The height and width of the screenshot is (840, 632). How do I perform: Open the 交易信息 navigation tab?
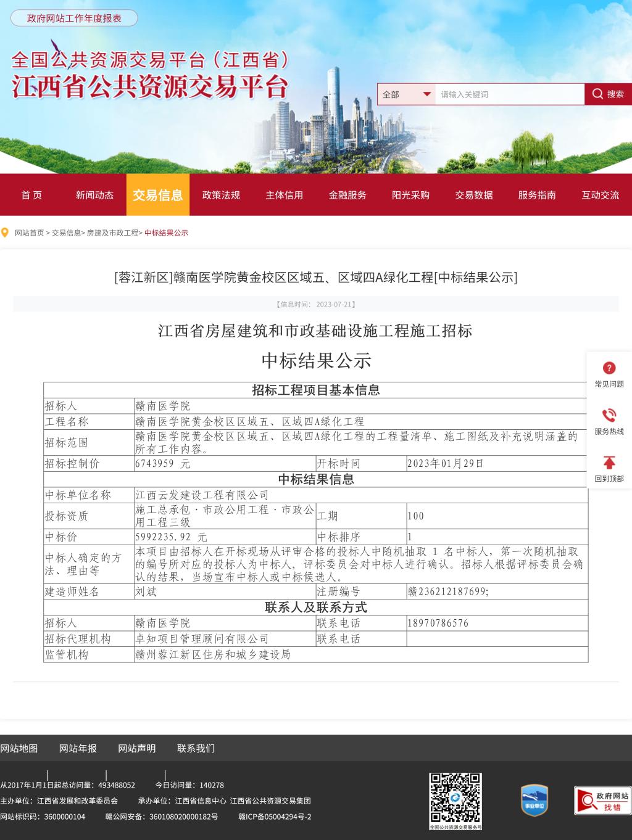158,195
